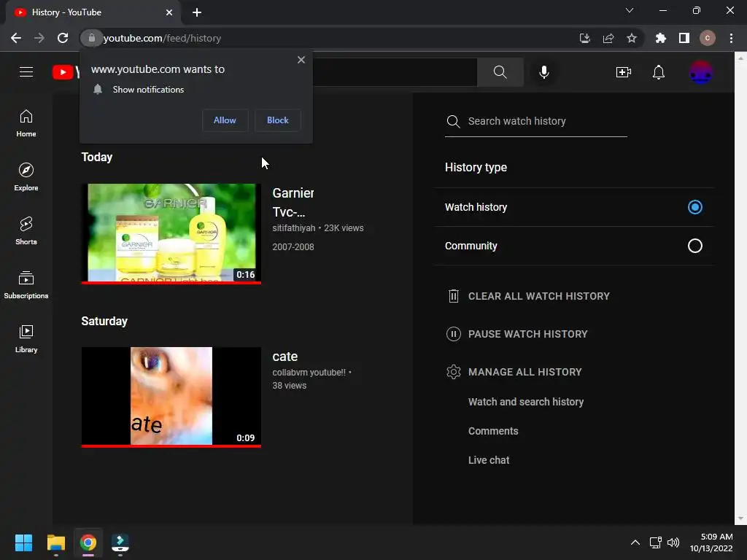Open File Explorer from the taskbar
Viewport: 747px width, 560px height.
55,542
